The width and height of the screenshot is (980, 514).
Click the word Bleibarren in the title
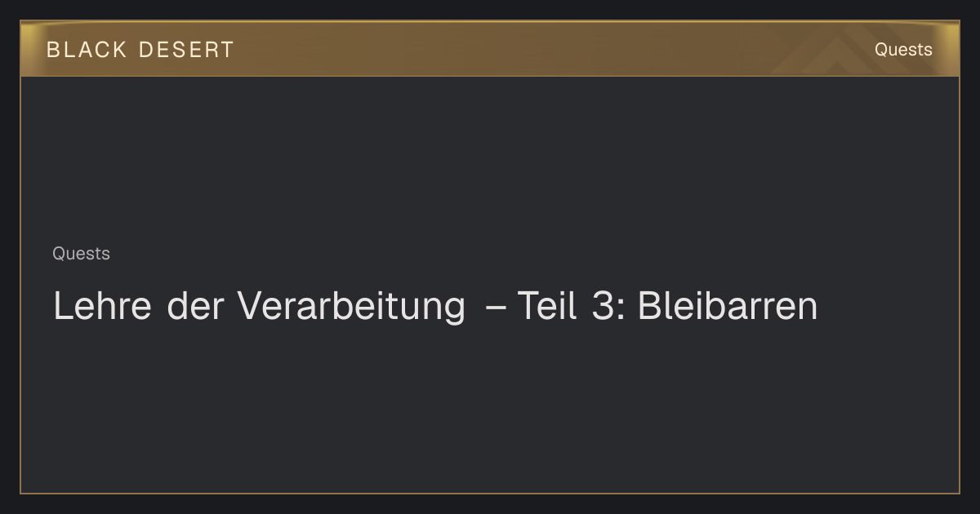coord(727,306)
